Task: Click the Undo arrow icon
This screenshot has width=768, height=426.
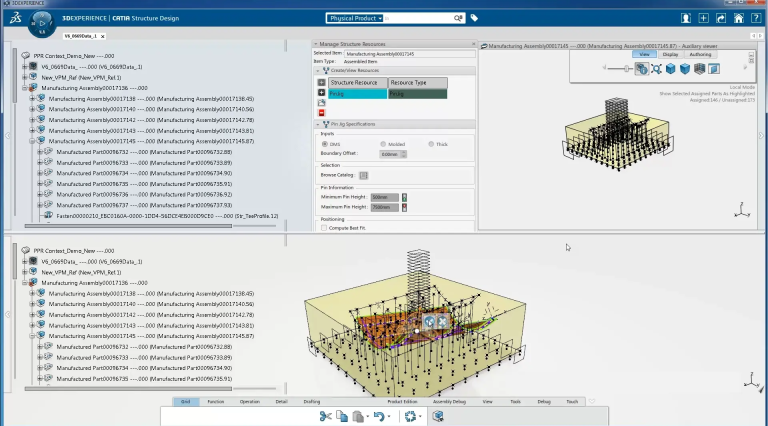Action: click(378, 415)
